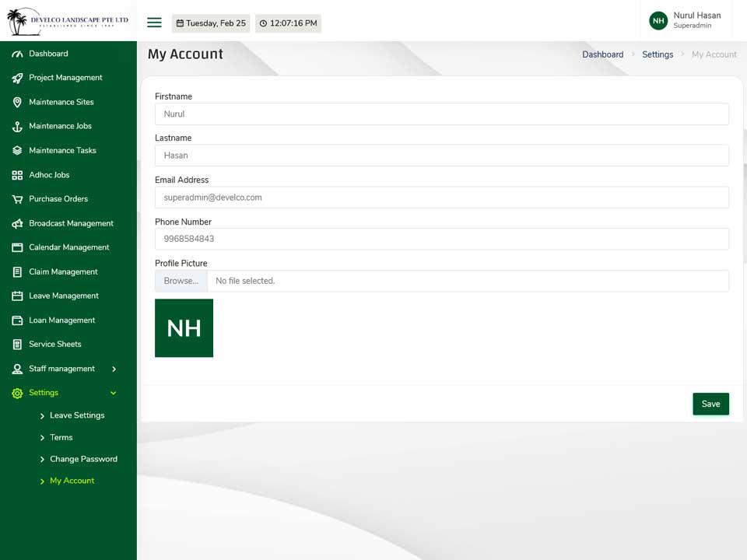This screenshot has height=560, width=747.
Task: Go to Change Password page
Action: tap(83, 459)
